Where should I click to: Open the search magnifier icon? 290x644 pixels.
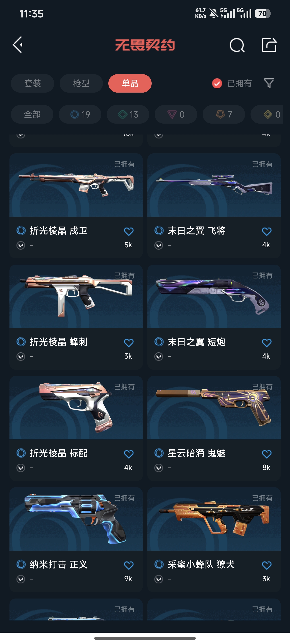coord(237,45)
